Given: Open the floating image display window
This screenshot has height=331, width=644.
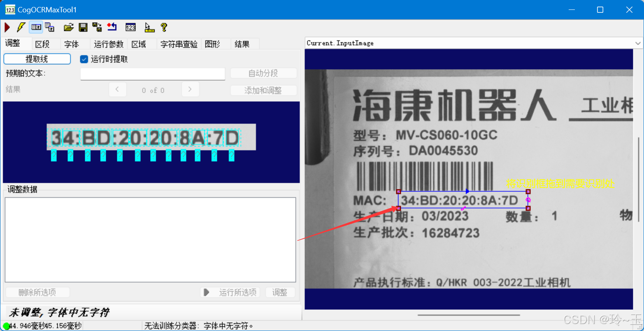Looking at the screenshot, I should point(50,28).
